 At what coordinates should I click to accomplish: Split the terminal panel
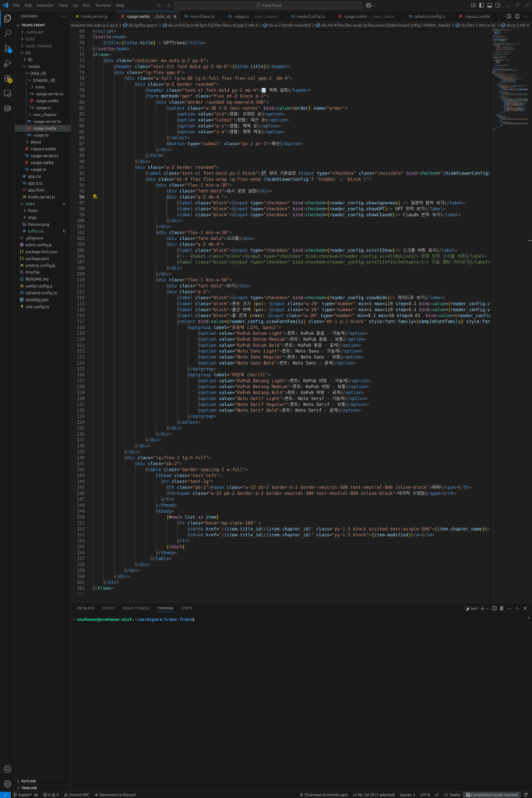click(x=495, y=608)
